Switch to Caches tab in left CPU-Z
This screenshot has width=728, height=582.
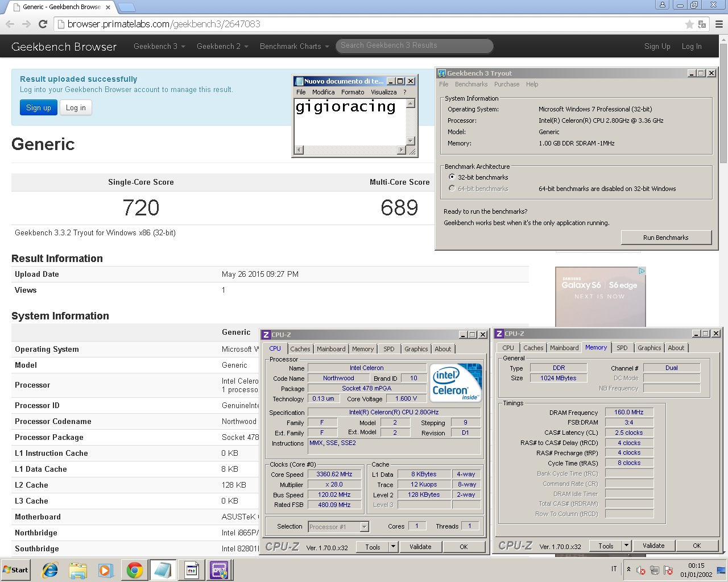300,349
